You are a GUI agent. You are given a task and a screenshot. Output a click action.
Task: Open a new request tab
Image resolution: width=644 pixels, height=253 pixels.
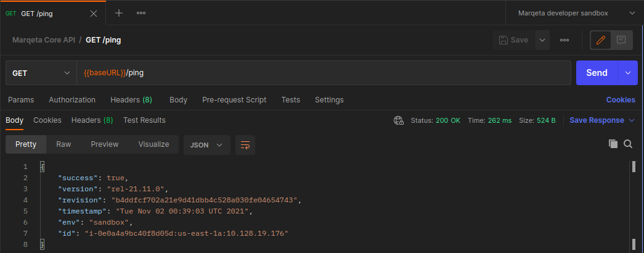pyautogui.click(x=119, y=13)
